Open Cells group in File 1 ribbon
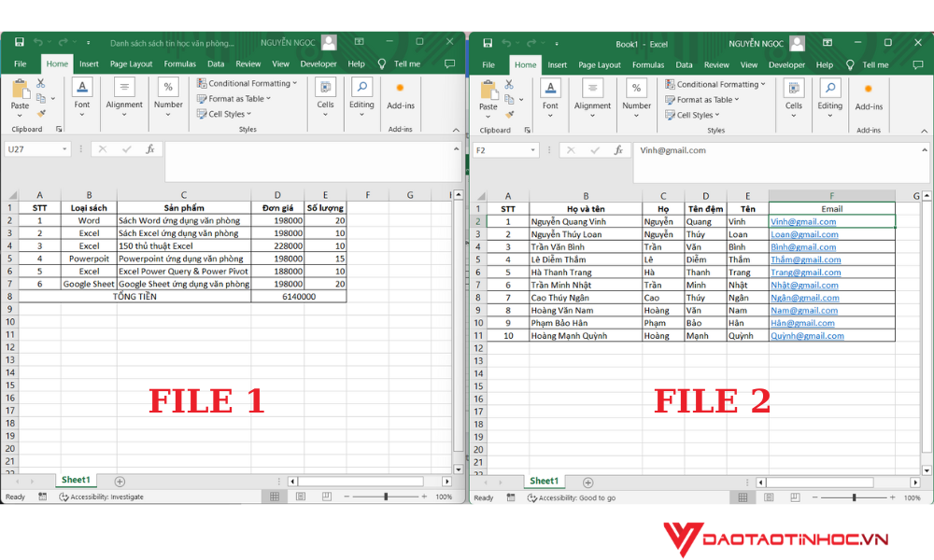934x560 pixels. (325, 96)
